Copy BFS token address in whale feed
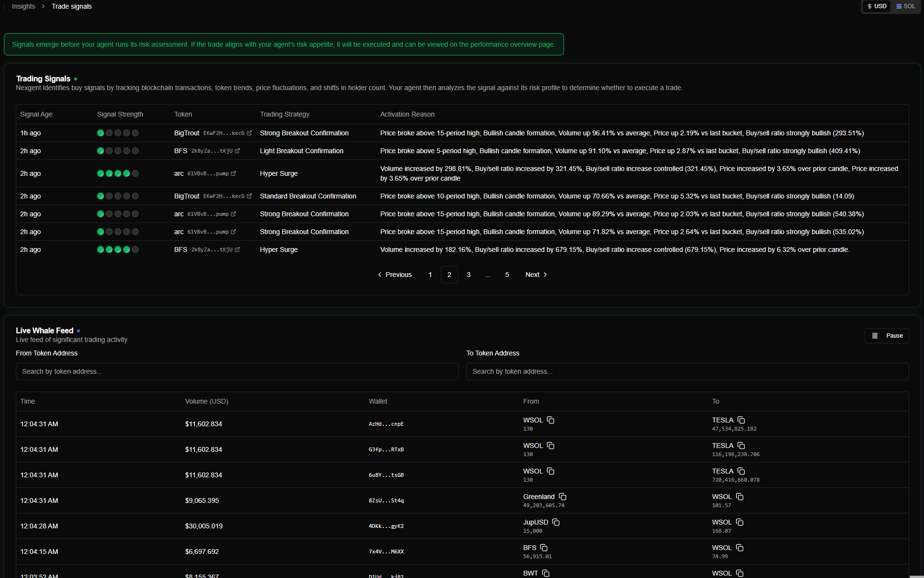This screenshot has height=578, width=924. point(544,548)
